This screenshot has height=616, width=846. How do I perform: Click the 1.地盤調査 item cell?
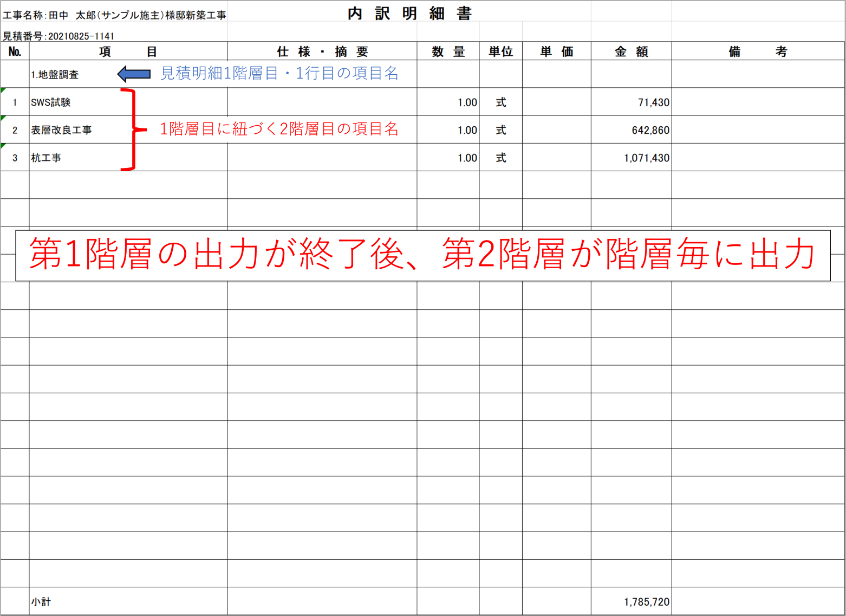tap(55, 75)
